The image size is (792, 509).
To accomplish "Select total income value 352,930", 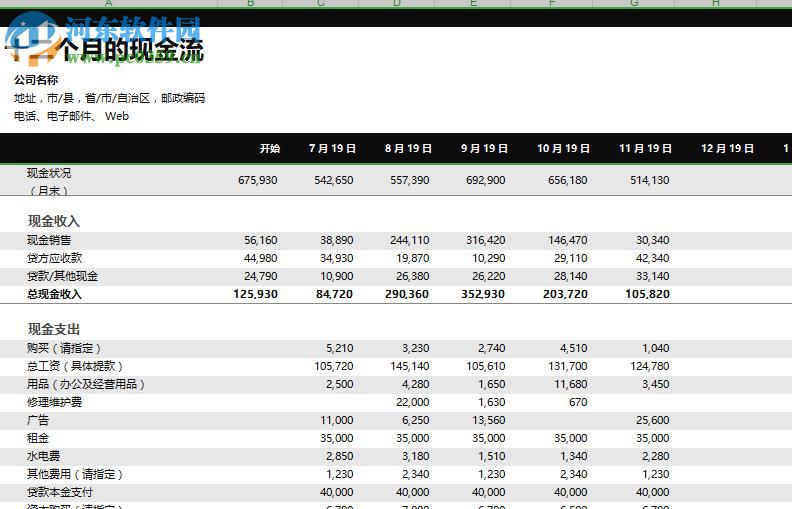I will pos(483,294).
